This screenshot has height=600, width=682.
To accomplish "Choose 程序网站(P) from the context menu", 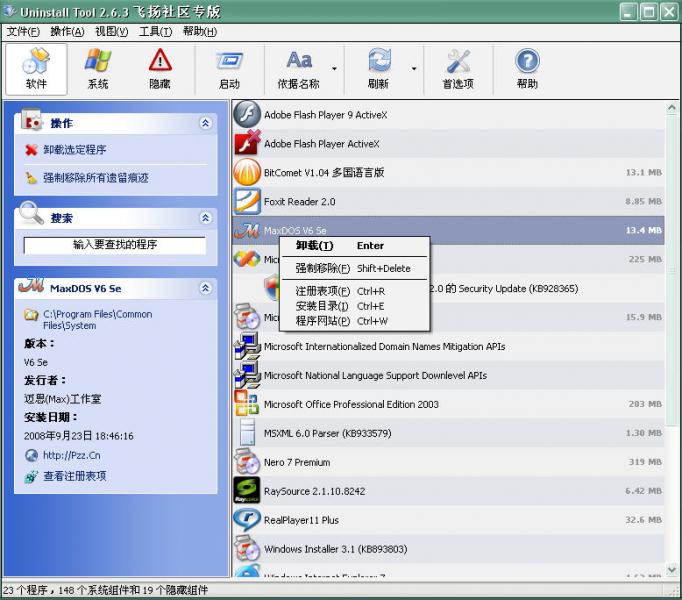I will [354, 321].
